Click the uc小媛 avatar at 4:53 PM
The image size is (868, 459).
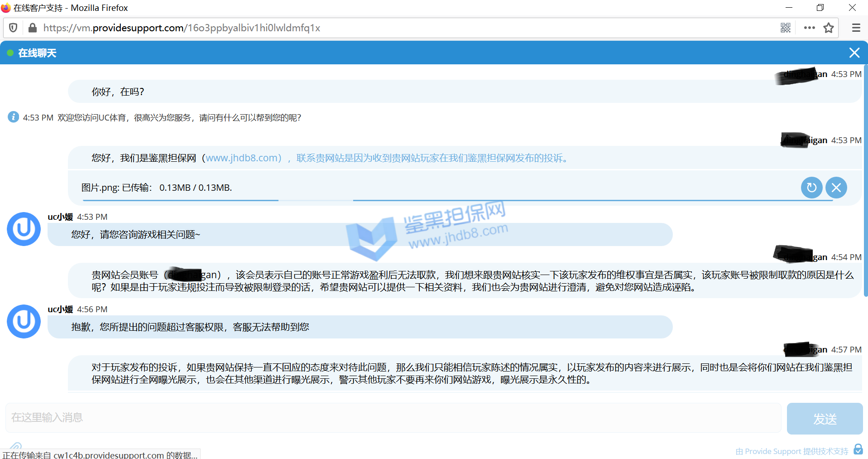(x=24, y=229)
